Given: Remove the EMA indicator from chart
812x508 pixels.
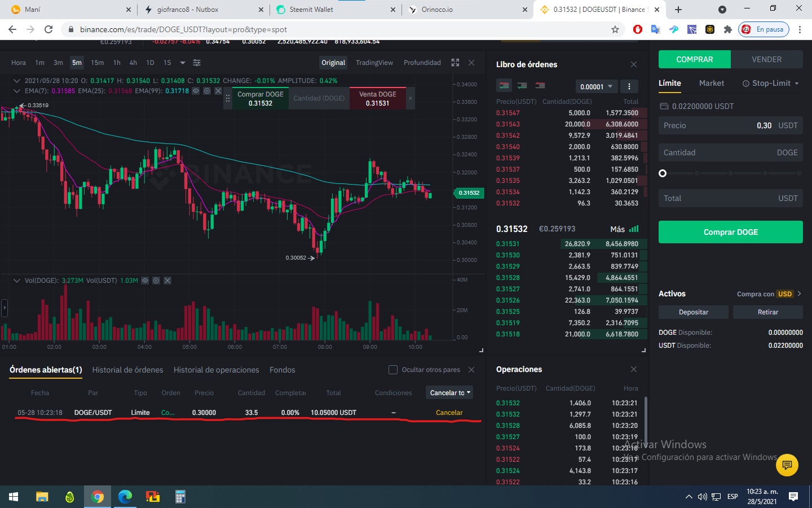Looking at the screenshot, I should click(218, 91).
